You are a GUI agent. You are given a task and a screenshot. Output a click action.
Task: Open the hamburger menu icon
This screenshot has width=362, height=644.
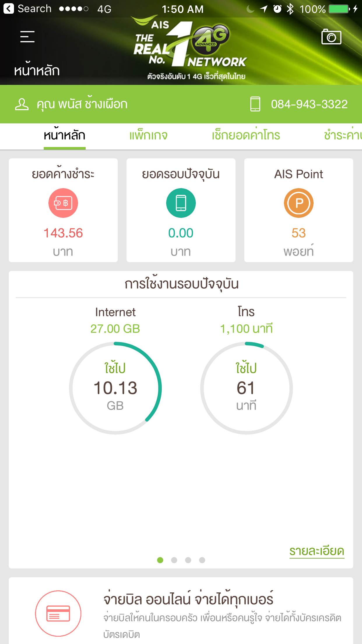click(27, 37)
